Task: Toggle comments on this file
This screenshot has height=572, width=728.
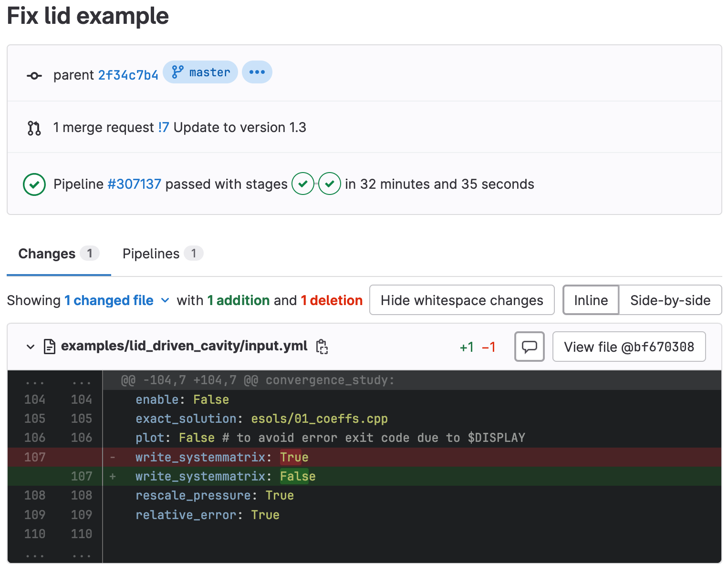Action: [x=530, y=347]
